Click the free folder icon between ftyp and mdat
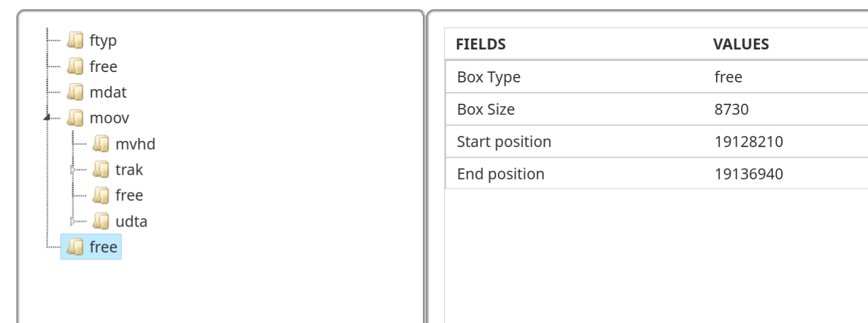Image resolution: width=868 pixels, height=323 pixels. tap(75, 67)
